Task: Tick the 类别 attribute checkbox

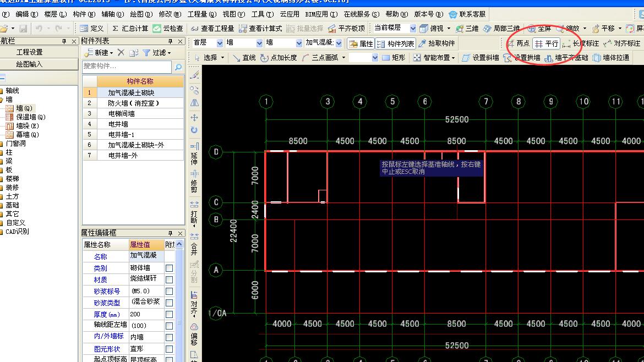Action: click(169, 268)
